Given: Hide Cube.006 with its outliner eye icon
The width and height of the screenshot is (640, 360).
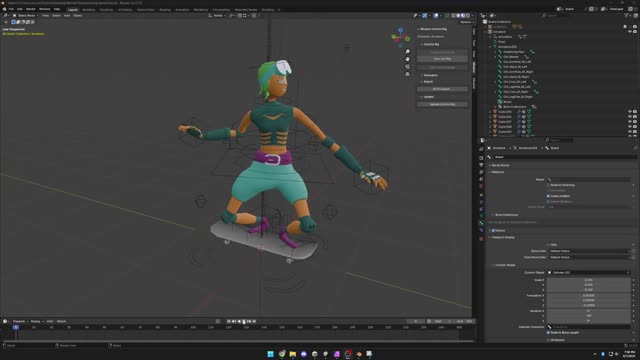Looking at the screenshot, I should [x=629, y=117].
